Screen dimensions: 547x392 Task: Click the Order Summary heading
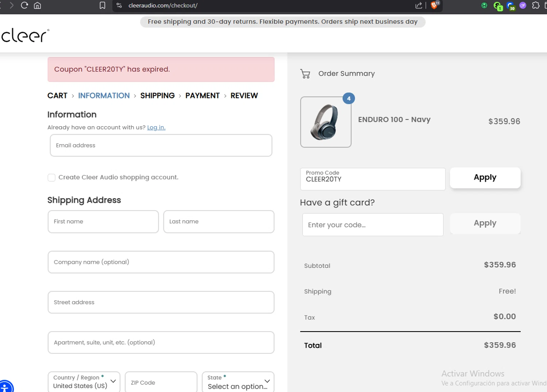click(x=346, y=74)
